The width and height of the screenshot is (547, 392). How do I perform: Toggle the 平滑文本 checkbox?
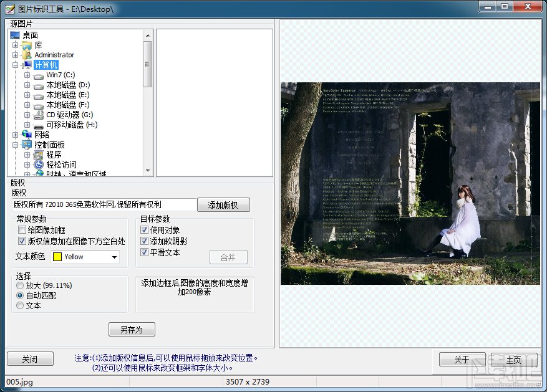pyautogui.click(x=144, y=252)
